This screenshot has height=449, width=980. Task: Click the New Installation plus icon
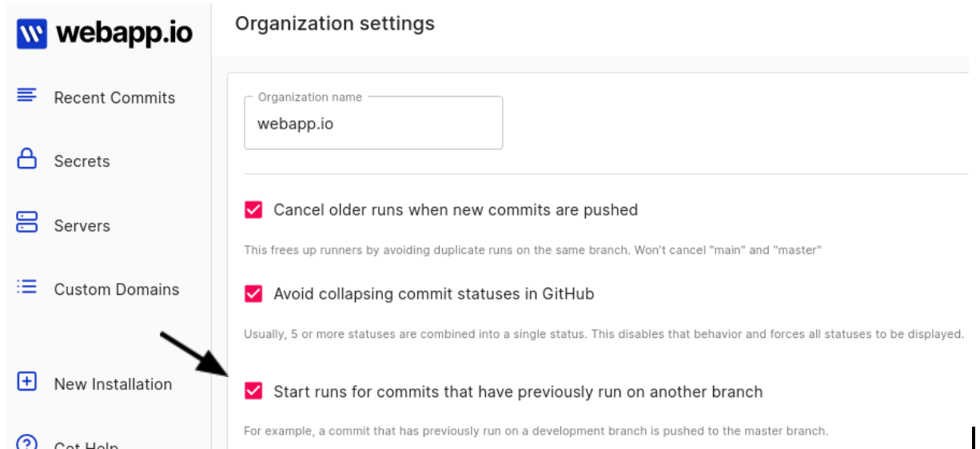tap(27, 382)
